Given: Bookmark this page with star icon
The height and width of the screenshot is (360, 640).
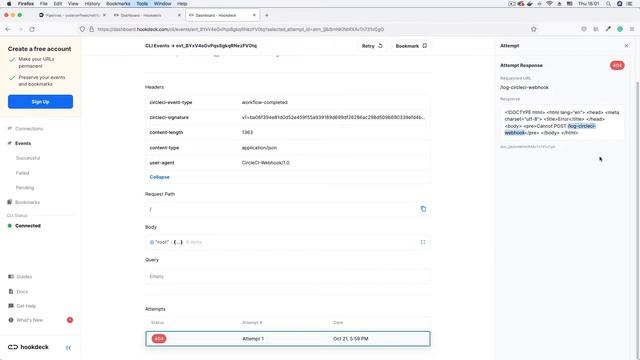Looking at the screenshot, I should coord(533,29).
